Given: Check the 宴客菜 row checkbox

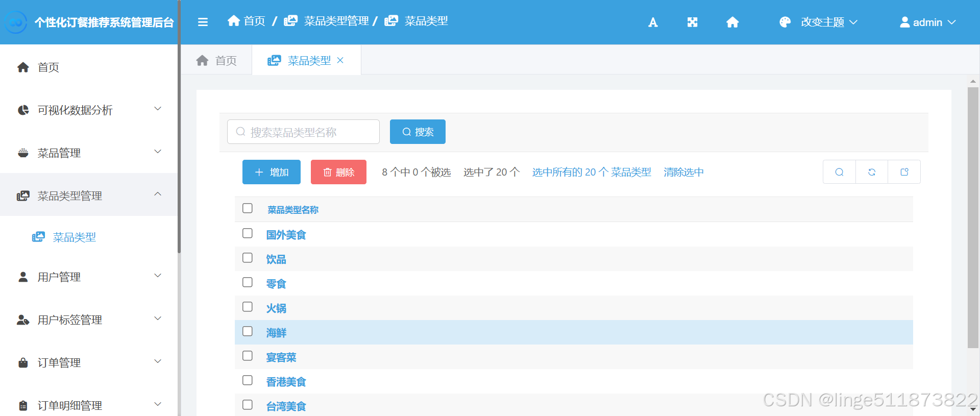Looking at the screenshot, I should 248,356.
